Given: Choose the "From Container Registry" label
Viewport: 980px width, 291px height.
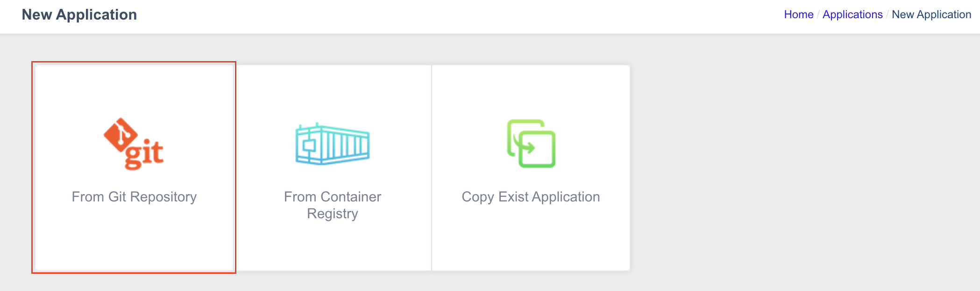Looking at the screenshot, I should (333, 205).
